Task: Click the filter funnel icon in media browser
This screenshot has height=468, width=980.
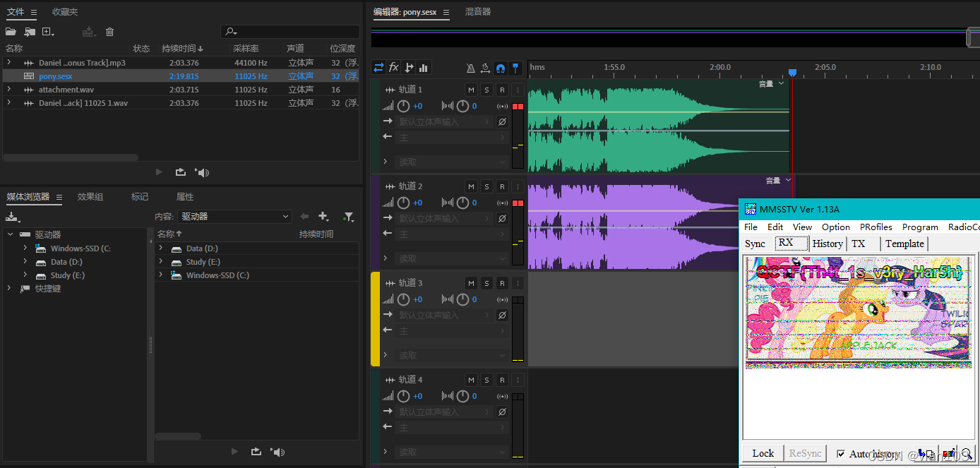Action: click(348, 217)
